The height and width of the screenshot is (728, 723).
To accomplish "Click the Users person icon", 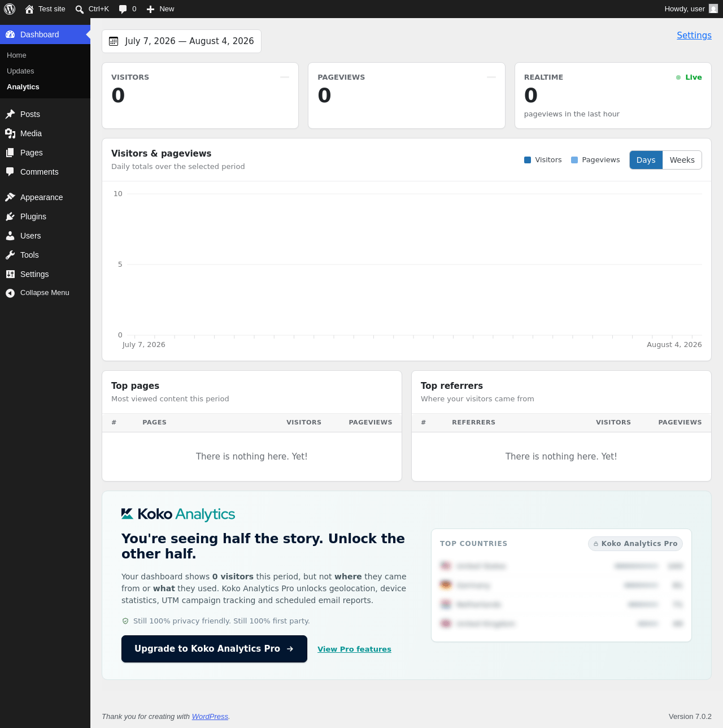I will coord(10,236).
